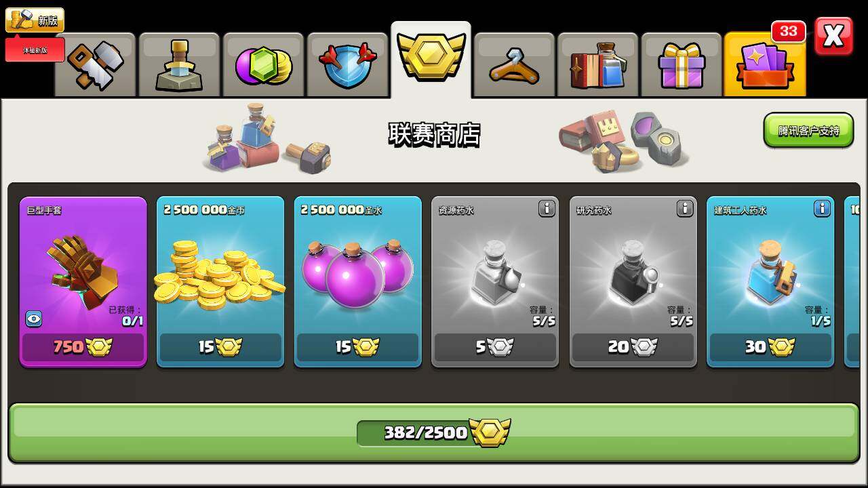Open the purple gift box tab
868x488 pixels.
pyautogui.click(x=682, y=65)
